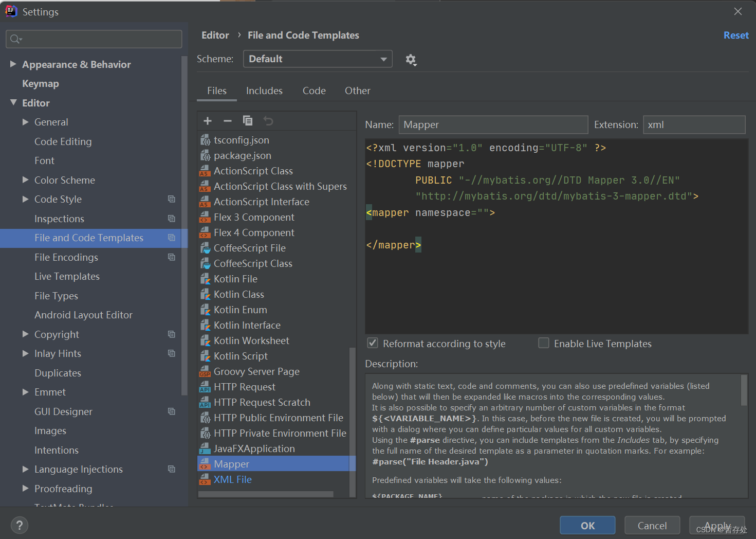This screenshot has width=756, height=539.
Task: Click the Reset link
Action: pos(736,35)
